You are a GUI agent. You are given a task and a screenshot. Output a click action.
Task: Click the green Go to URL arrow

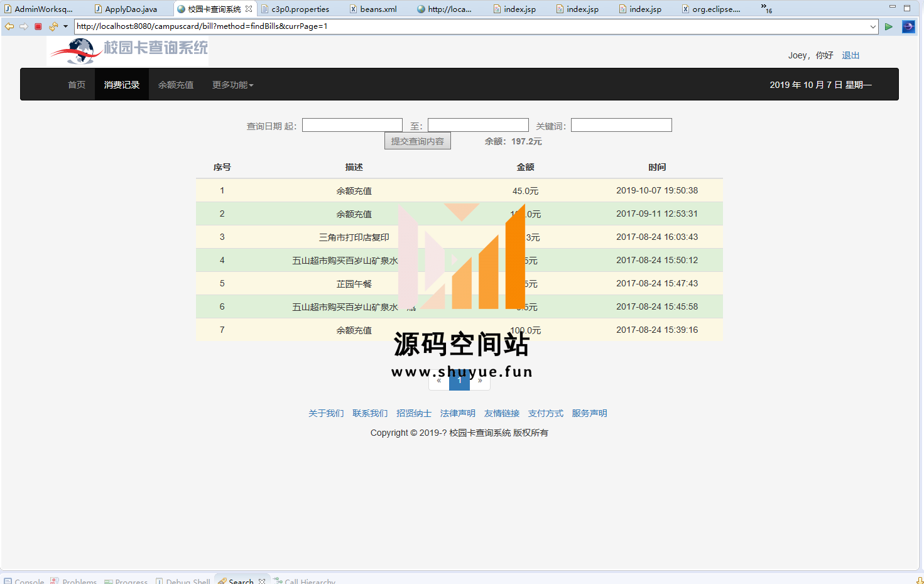tap(889, 26)
